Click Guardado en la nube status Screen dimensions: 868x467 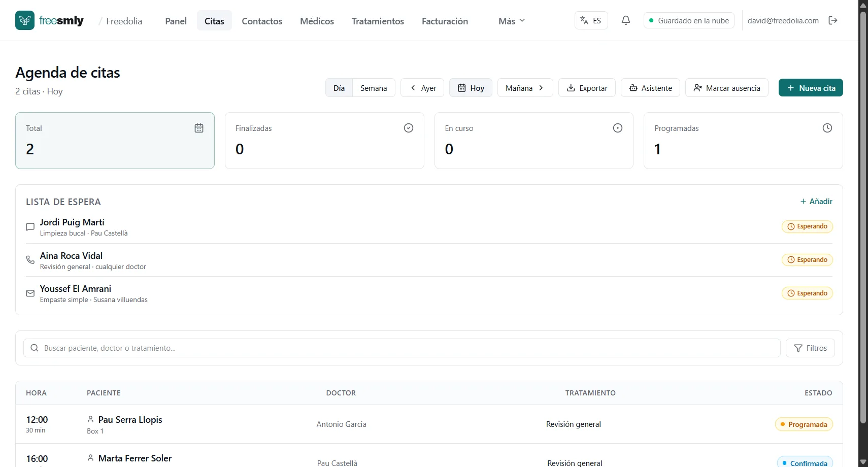[689, 20]
